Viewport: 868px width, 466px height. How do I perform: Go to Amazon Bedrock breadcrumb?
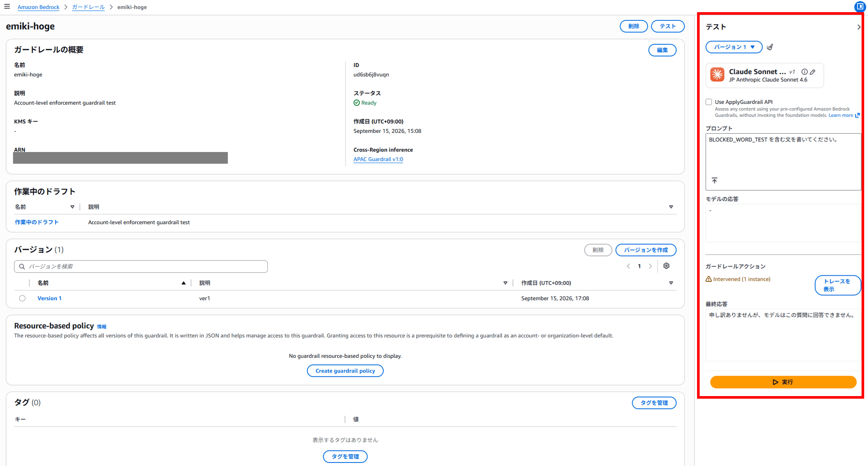click(x=38, y=7)
